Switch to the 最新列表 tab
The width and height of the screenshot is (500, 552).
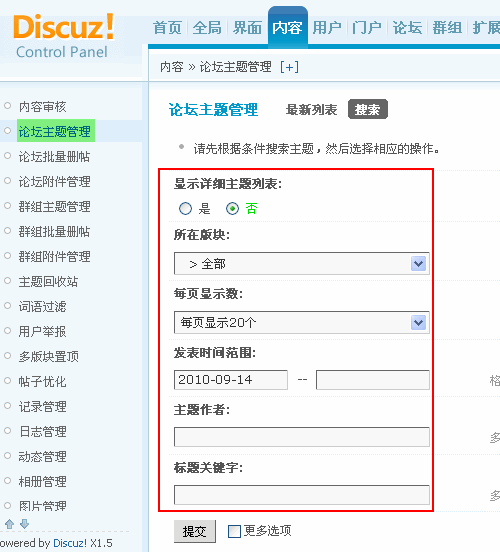(x=311, y=110)
